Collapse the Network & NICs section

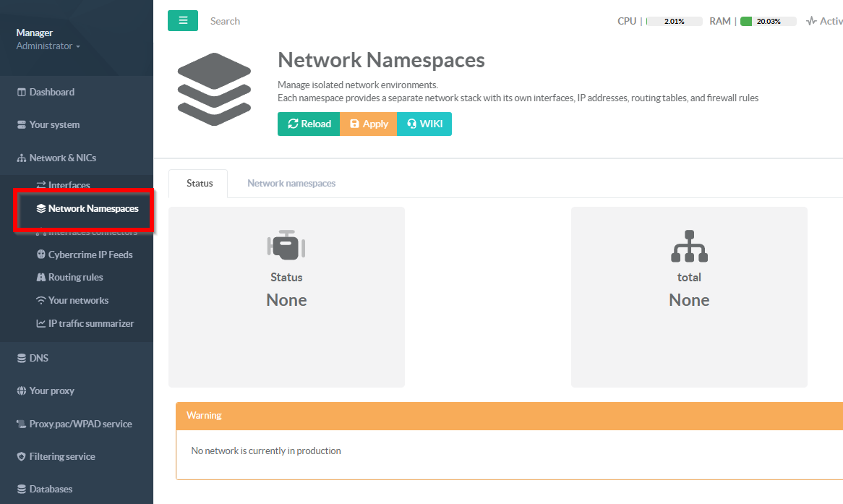pos(62,158)
